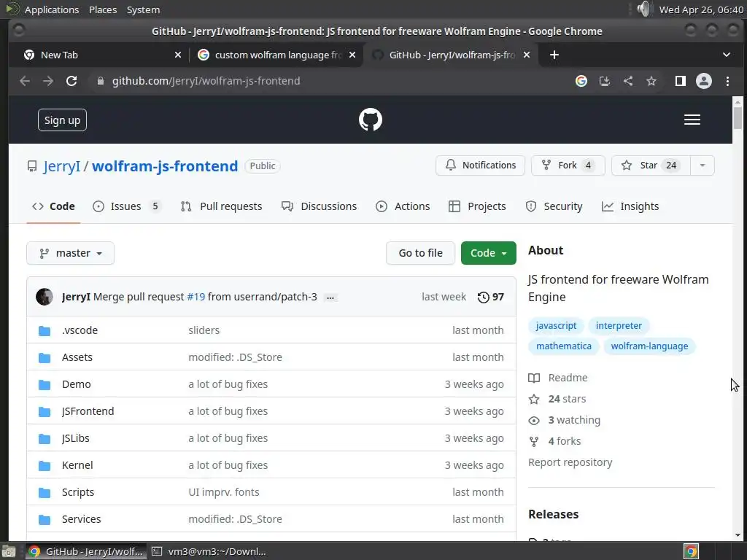Open the Readme link in About
Viewport: 747px width, 560px height.
tap(558, 378)
